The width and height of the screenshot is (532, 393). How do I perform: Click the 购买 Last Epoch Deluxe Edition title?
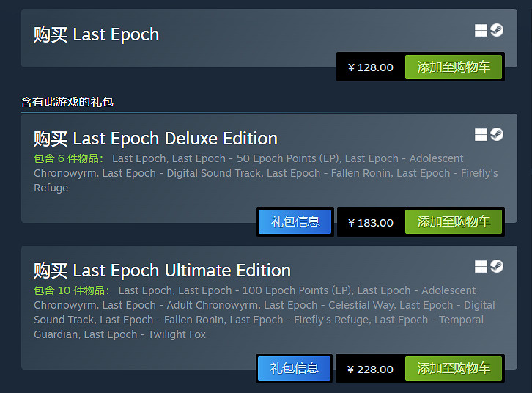point(155,139)
